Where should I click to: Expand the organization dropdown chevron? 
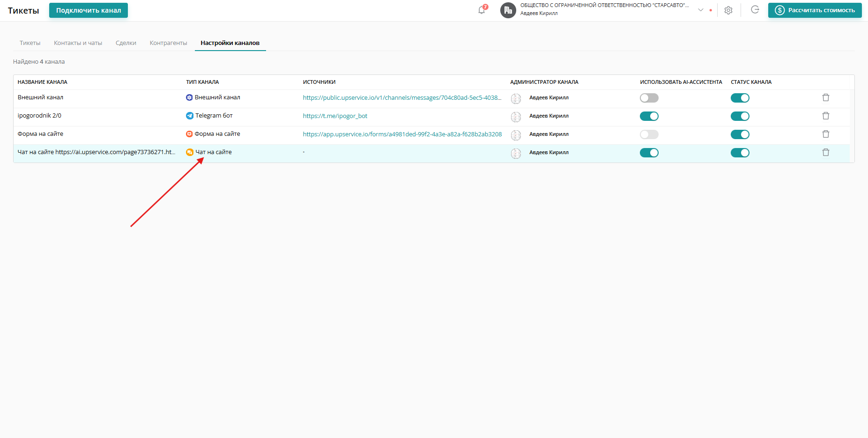tap(701, 10)
